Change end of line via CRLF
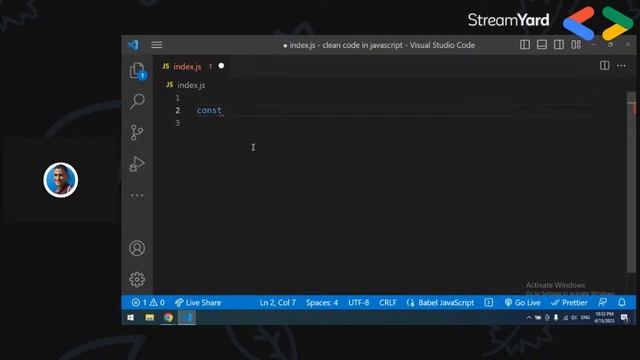The height and width of the screenshot is (360, 640). click(x=387, y=302)
